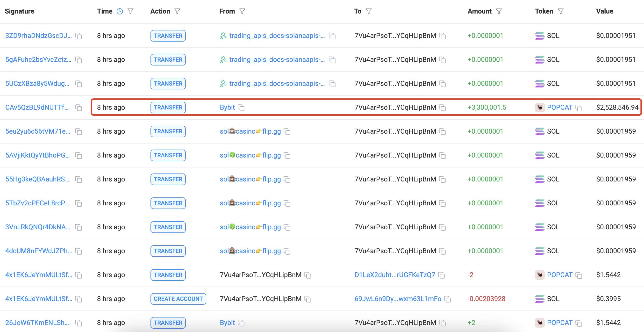The width and height of the screenshot is (644, 332).
Task: Copy From address in 3ZD9rhaDNdzGscDJ row
Action: pos(332,36)
